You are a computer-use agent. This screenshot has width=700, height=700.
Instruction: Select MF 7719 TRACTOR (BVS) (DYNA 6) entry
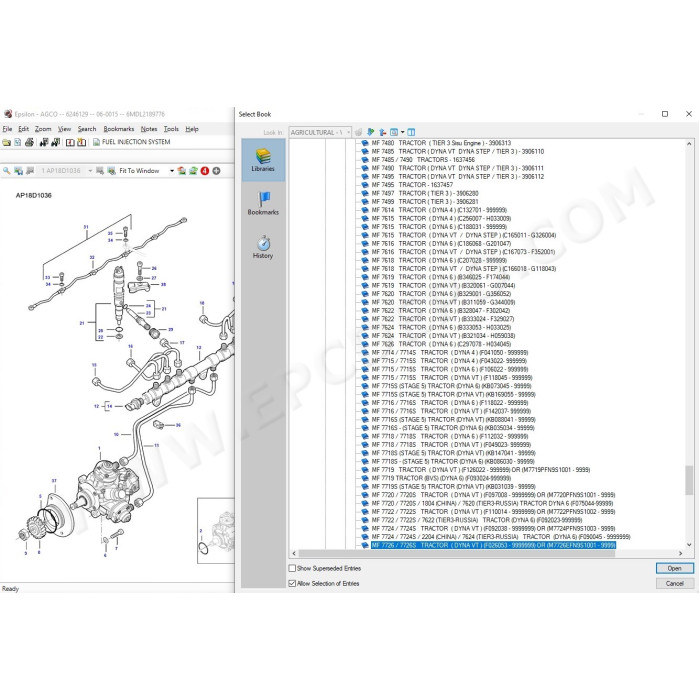coord(441,478)
